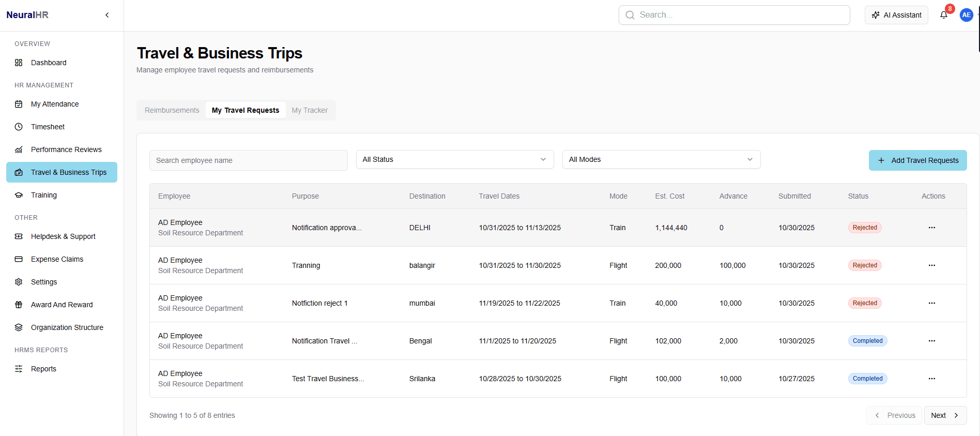
Task: Click the Status column header
Action: pos(858,196)
